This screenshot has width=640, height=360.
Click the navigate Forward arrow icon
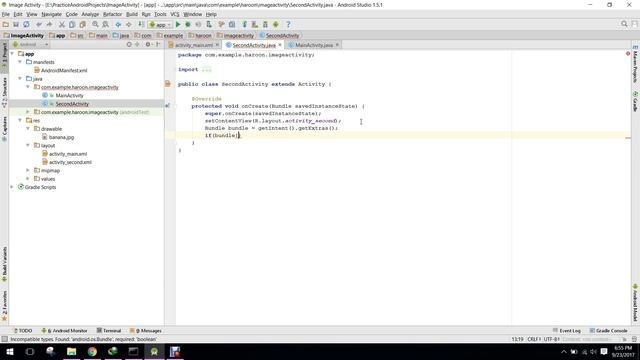129,24
